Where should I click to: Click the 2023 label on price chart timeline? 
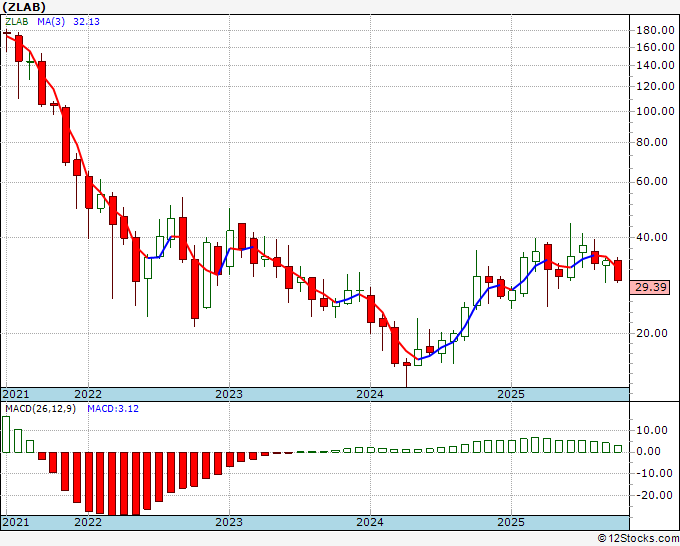(x=229, y=394)
